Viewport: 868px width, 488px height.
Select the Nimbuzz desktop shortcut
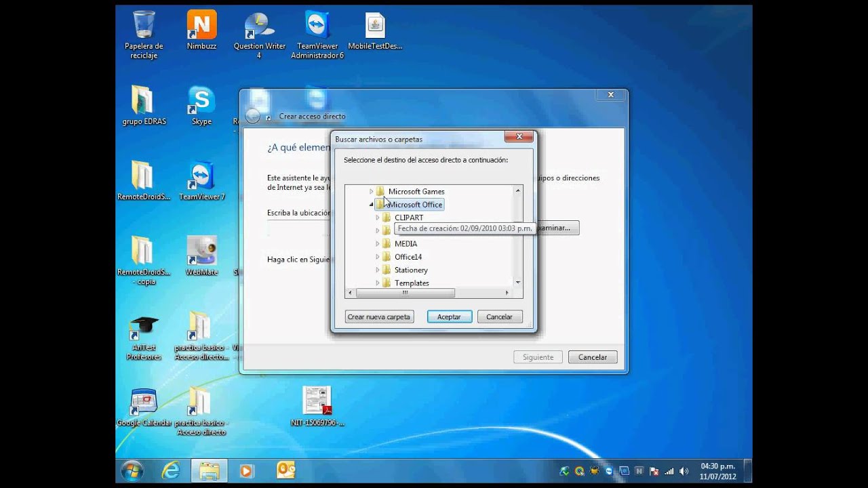201,31
